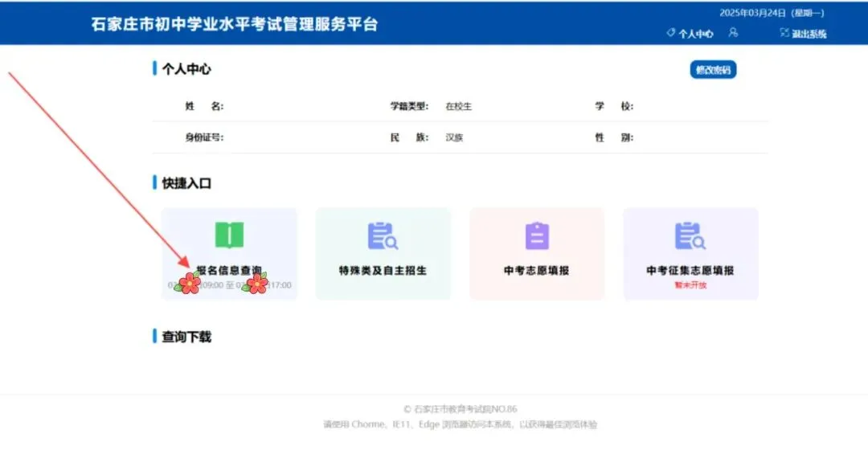Click the 修改密码 button
868x454 pixels.
(713, 70)
